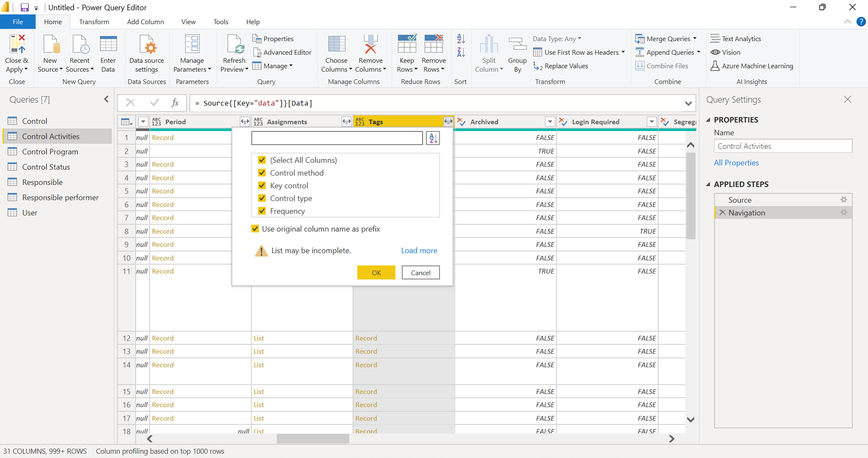868x458 pixels.
Task: Switch to the Help tab
Action: click(x=253, y=22)
